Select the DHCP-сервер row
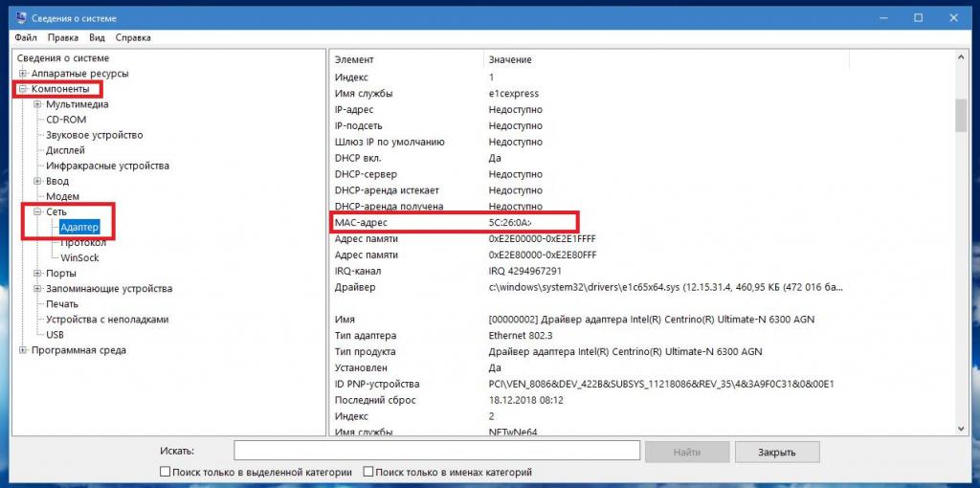Screen dimensions: 980x488 click(x=588, y=174)
